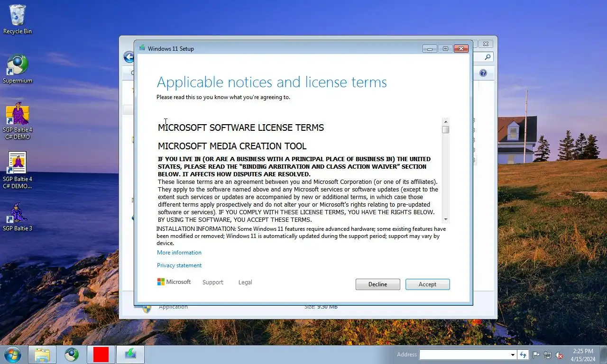607x364 pixels.
Task: Click the Explorer window back arrow
Action: (x=129, y=57)
